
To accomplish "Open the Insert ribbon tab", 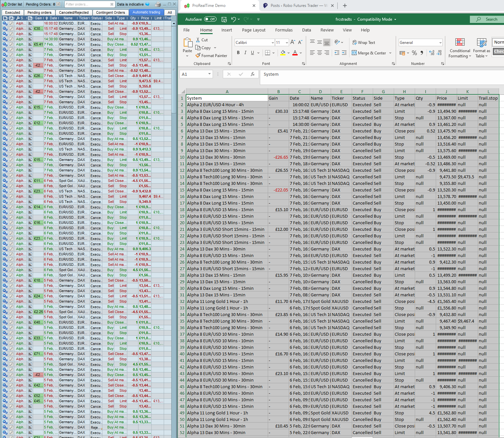I will [226, 30].
